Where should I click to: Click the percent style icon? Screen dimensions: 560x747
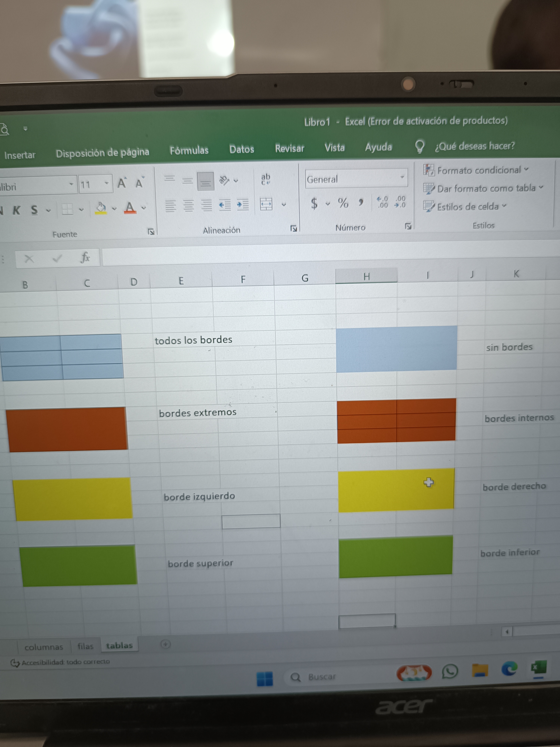pyautogui.click(x=343, y=203)
